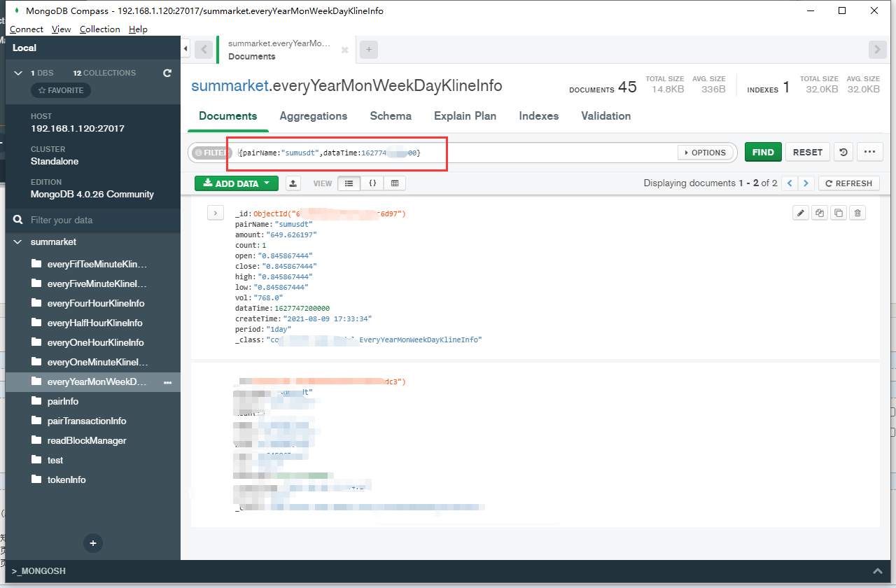The height and width of the screenshot is (588, 896).
Task: Click the green FIND button
Action: coord(763,152)
